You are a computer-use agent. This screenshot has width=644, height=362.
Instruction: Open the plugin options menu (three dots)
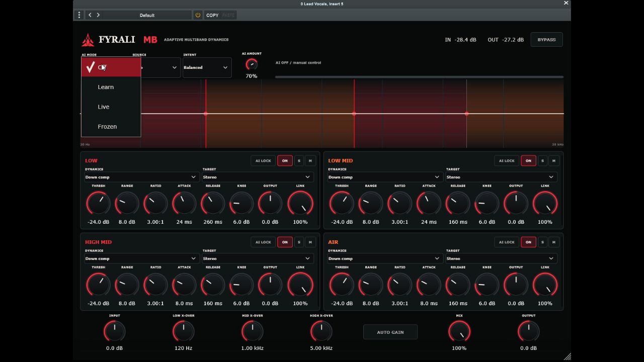click(79, 15)
